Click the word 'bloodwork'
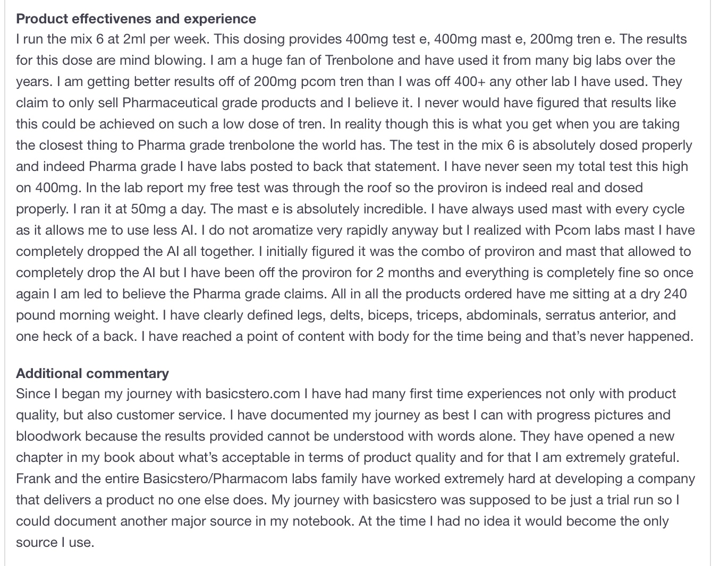Viewport: 728px width, 566px height. coord(48,436)
